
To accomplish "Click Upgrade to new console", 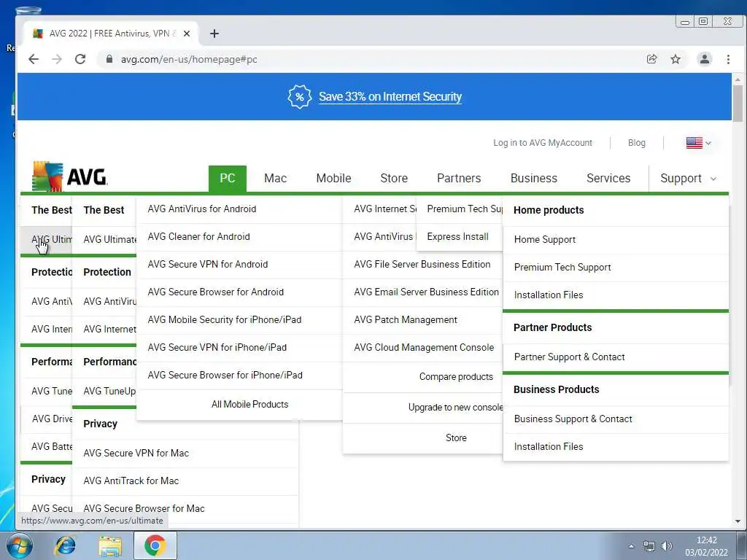I will (x=456, y=407).
